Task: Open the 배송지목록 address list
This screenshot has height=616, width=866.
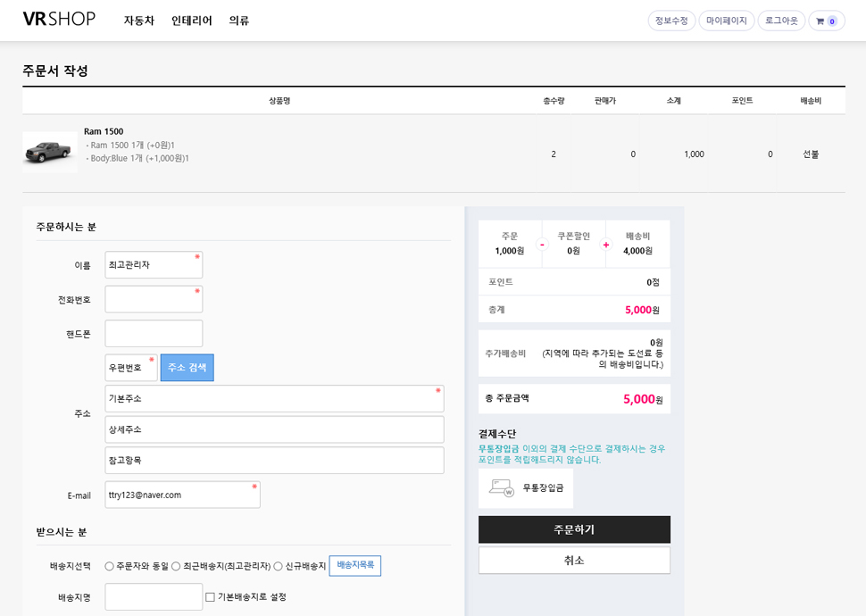Action: (x=354, y=566)
